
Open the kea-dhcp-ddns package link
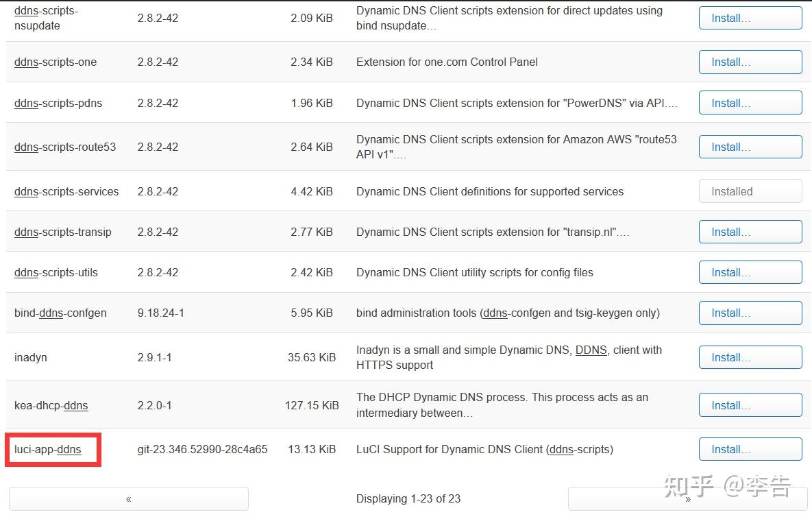coord(51,405)
